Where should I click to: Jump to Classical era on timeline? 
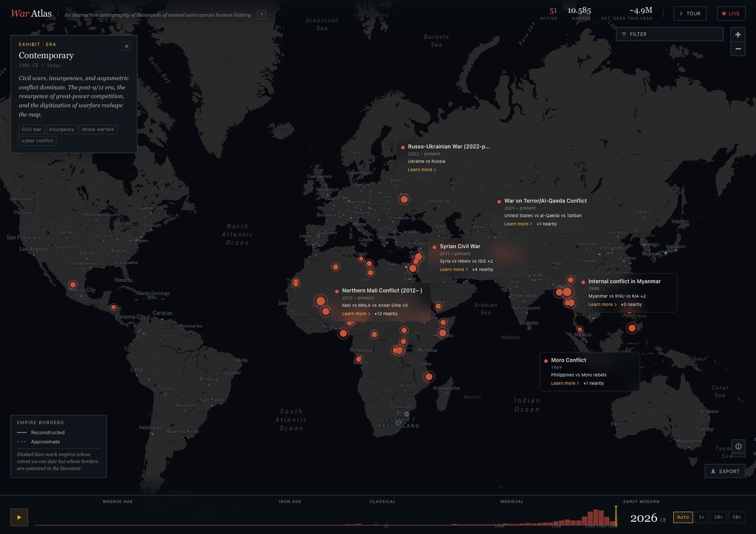coord(383,501)
